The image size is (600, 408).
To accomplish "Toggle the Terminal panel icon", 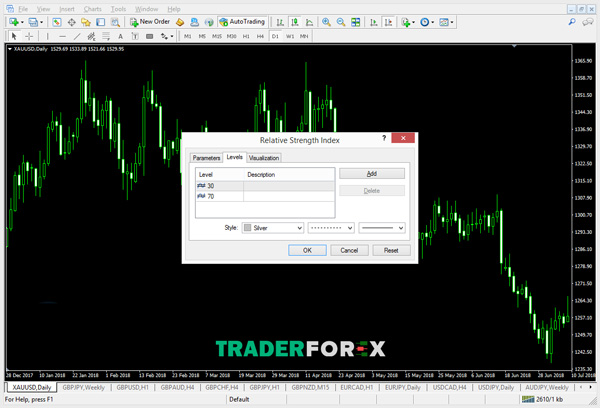I will [x=100, y=22].
